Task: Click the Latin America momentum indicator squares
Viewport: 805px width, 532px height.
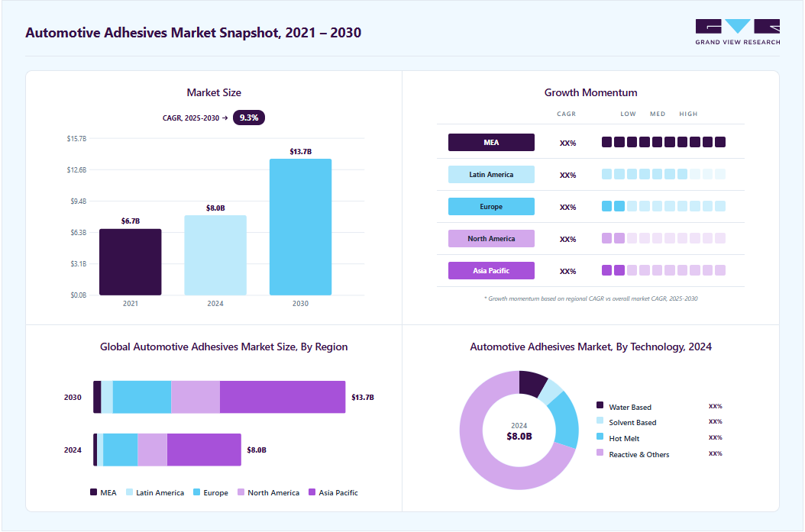Action: [663, 174]
